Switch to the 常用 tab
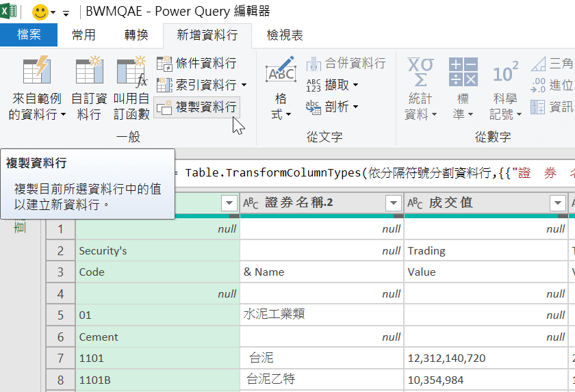This screenshot has height=392, width=575. pyautogui.click(x=84, y=35)
